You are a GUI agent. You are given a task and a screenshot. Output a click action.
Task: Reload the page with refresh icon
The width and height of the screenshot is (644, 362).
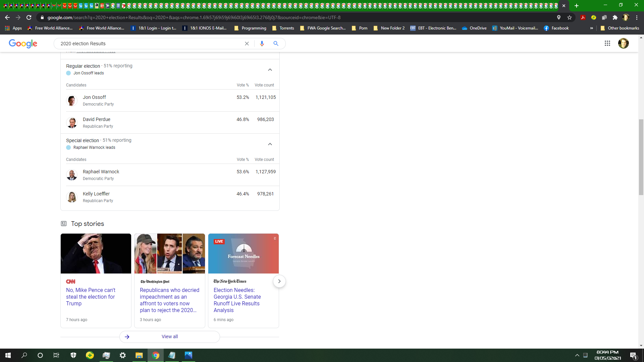pyautogui.click(x=29, y=17)
